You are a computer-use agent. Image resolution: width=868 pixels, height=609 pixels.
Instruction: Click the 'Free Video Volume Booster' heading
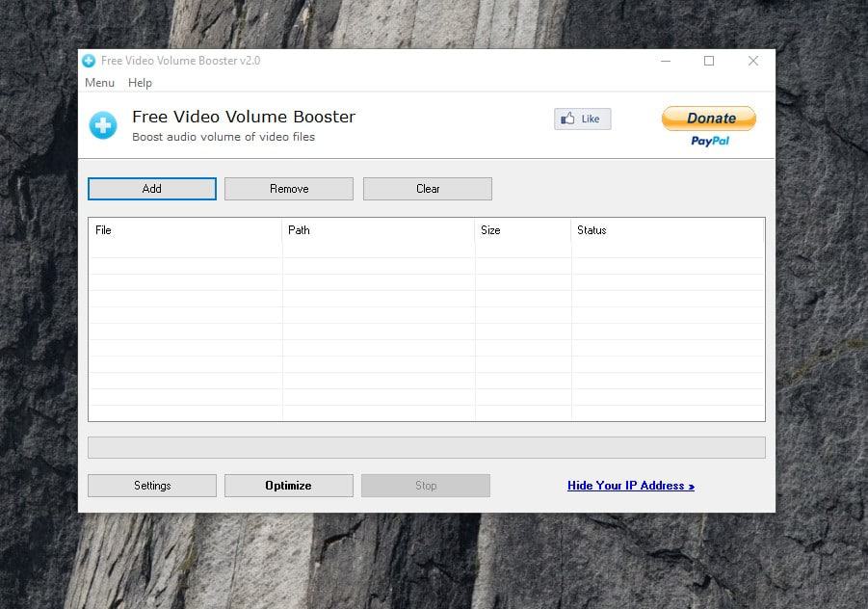click(244, 117)
